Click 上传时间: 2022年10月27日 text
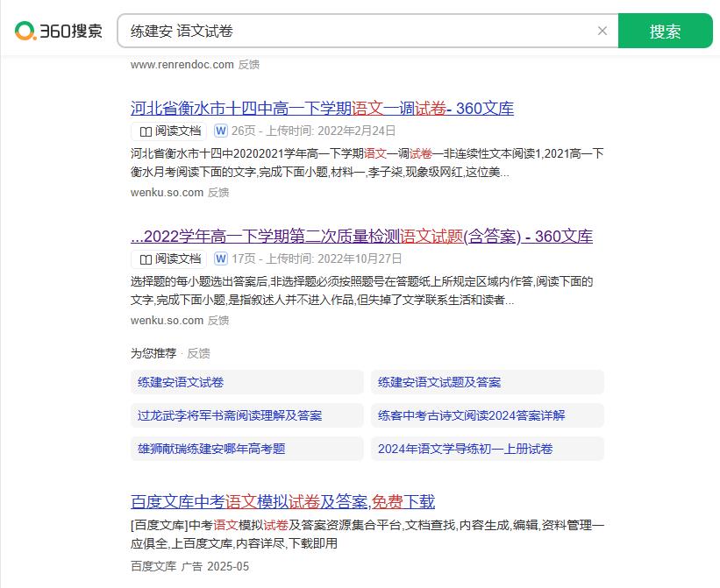720x588 pixels. coord(334,259)
